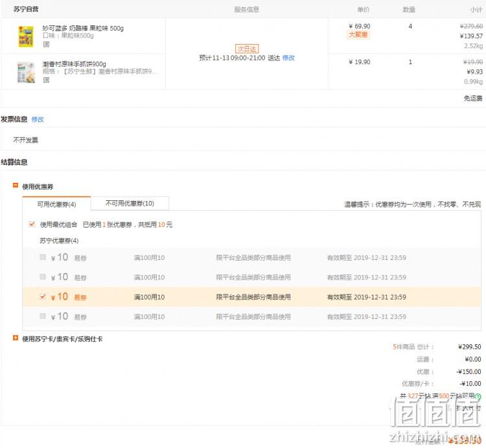Click the -¥10.00 coupon deduction amount
This screenshot has width=486, height=448.
(470, 384)
